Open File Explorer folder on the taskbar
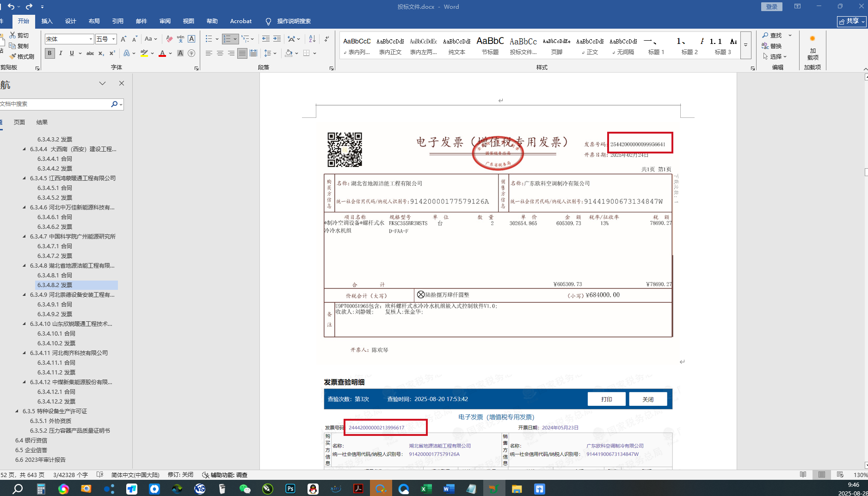This screenshot has height=496, width=868. [x=517, y=489]
